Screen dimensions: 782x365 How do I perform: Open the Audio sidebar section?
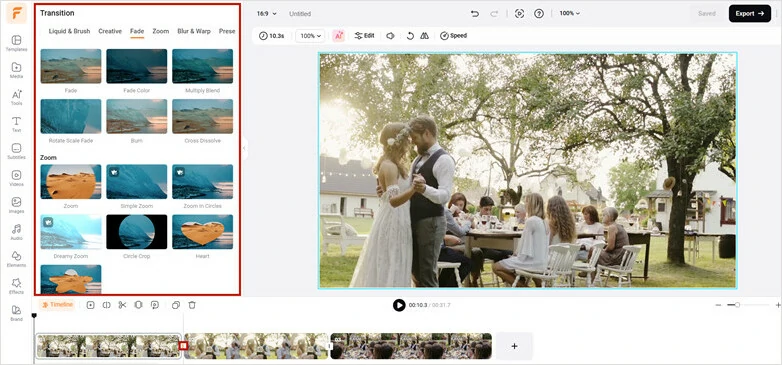pos(16,232)
